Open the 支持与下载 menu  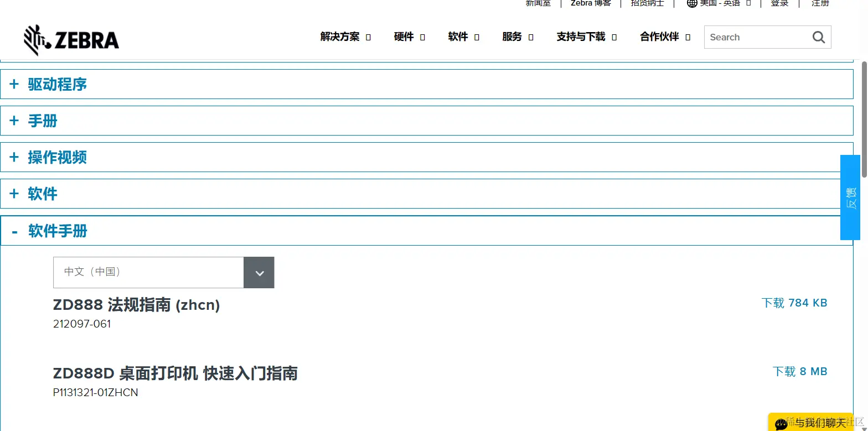click(x=587, y=37)
